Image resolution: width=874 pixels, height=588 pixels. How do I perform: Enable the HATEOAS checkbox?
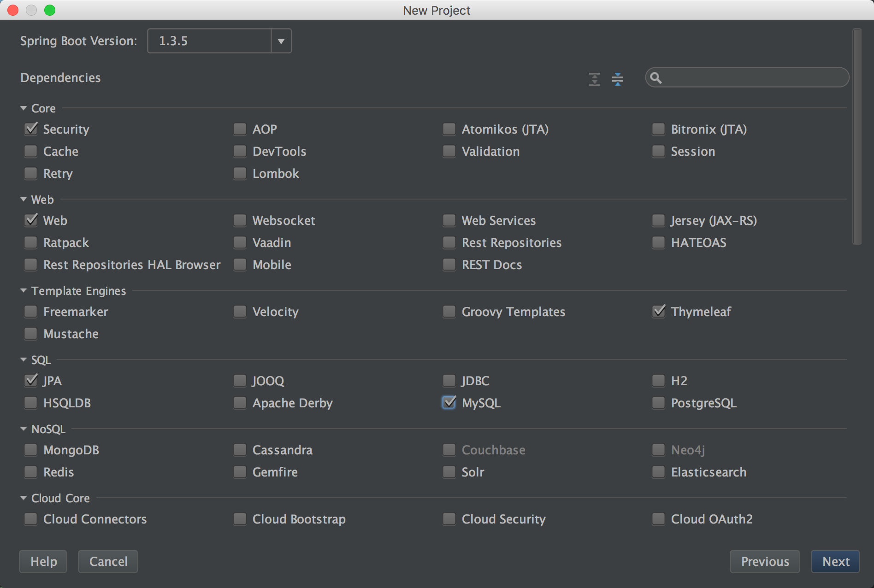tap(658, 242)
